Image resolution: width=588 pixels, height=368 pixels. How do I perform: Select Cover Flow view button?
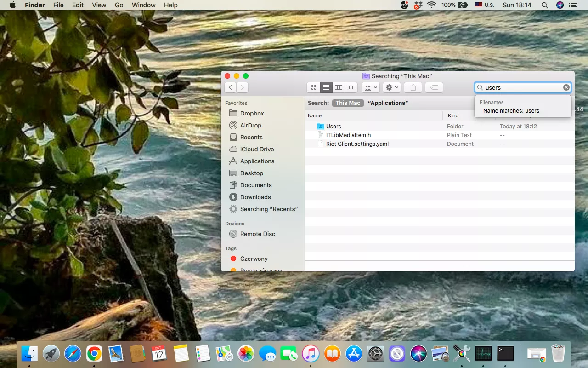(x=351, y=87)
